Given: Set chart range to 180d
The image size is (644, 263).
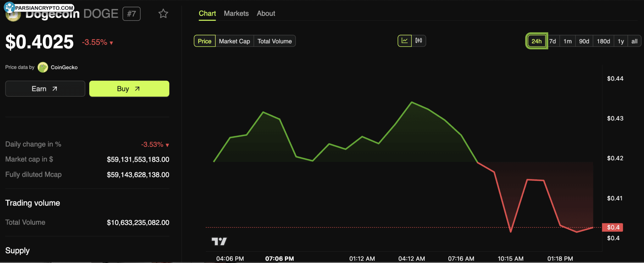Looking at the screenshot, I should 603,41.
